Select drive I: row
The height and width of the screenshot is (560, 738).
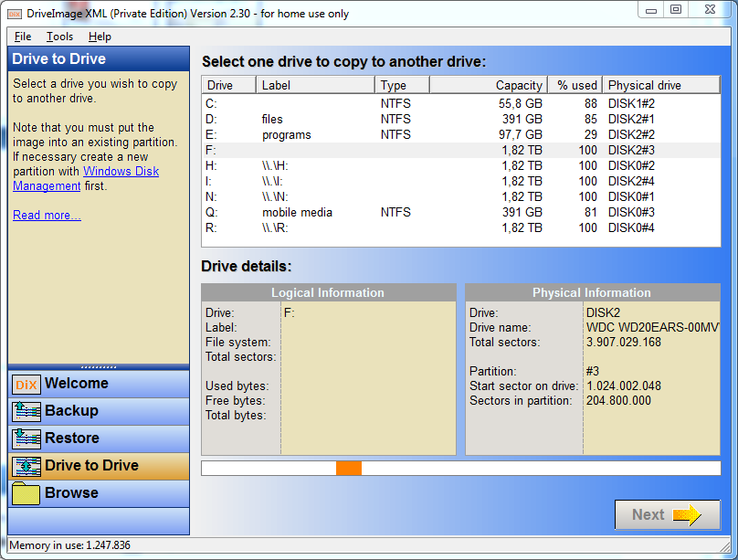pyautogui.click(x=460, y=181)
